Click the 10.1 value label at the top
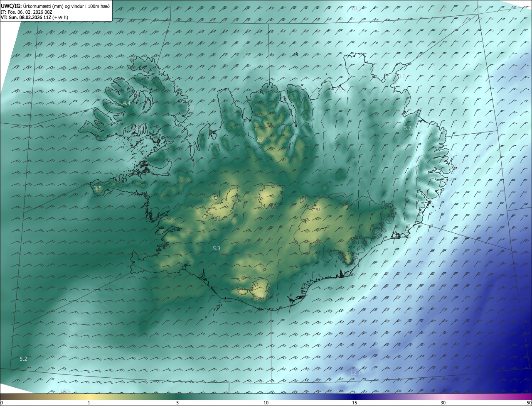This screenshot has height=406, width=532. pyautogui.click(x=356, y=8)
